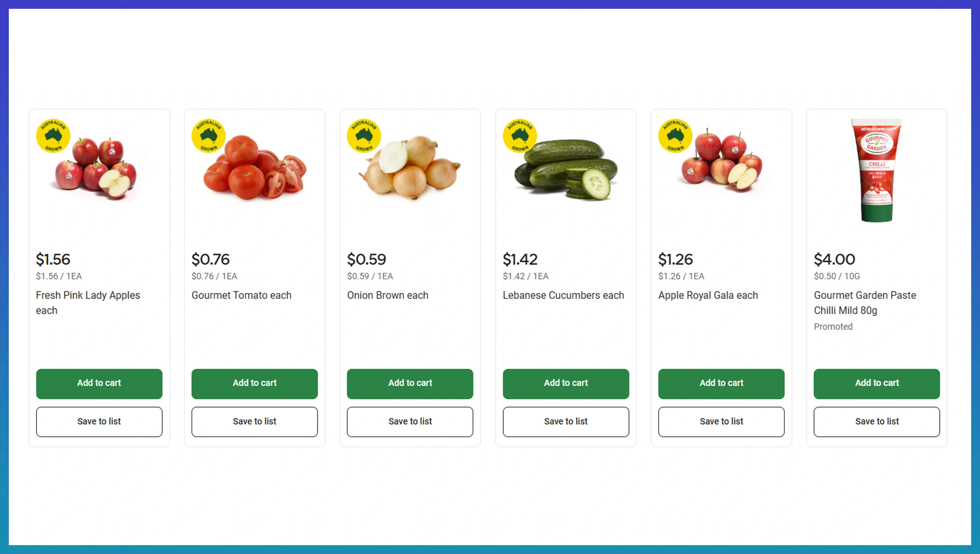The image size is (980, 554).
Task: Add Onion Brown to cart
Action: click(410, 383)
